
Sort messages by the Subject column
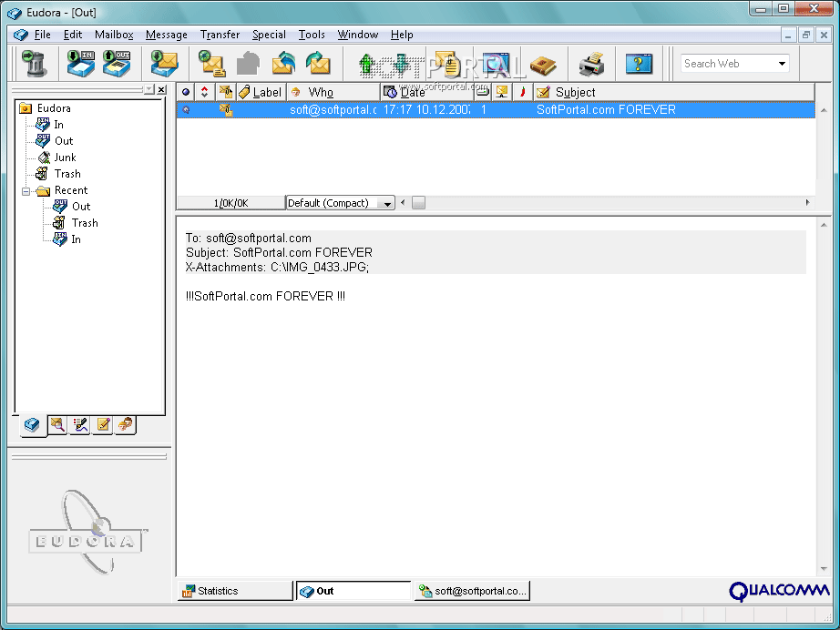pos(673,92)
